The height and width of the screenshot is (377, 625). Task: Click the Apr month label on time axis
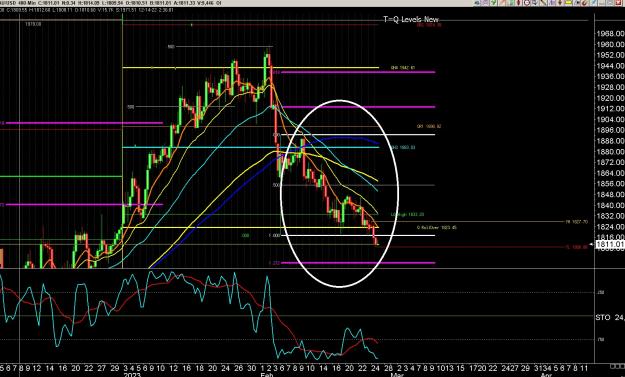pyautogui.click(x=546, y=375)
